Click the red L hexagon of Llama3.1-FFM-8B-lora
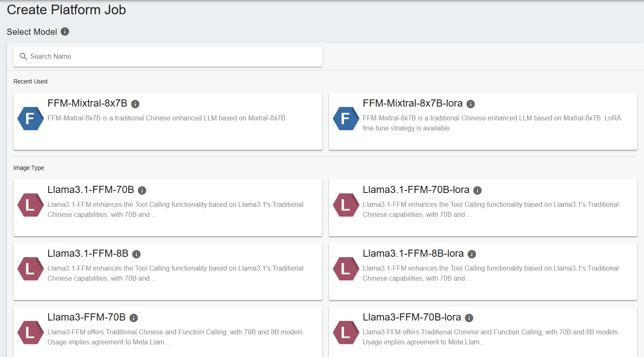644x357 pixels. pyautogui.click(x=346, y=269)
